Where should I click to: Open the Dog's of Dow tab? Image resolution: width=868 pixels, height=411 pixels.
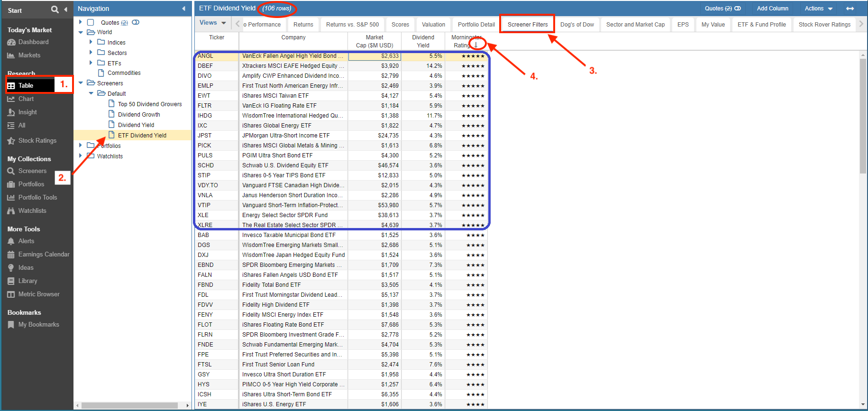tap(577, 25)
